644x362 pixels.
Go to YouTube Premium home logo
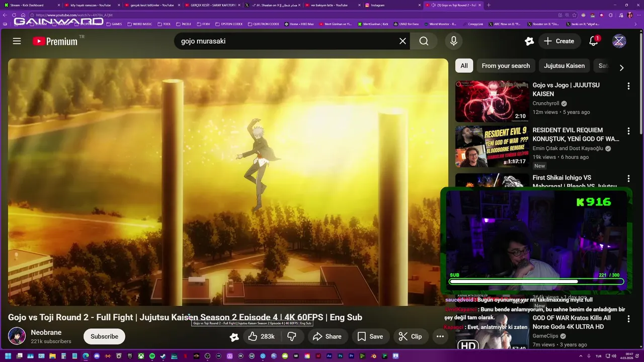coord(55,41)
